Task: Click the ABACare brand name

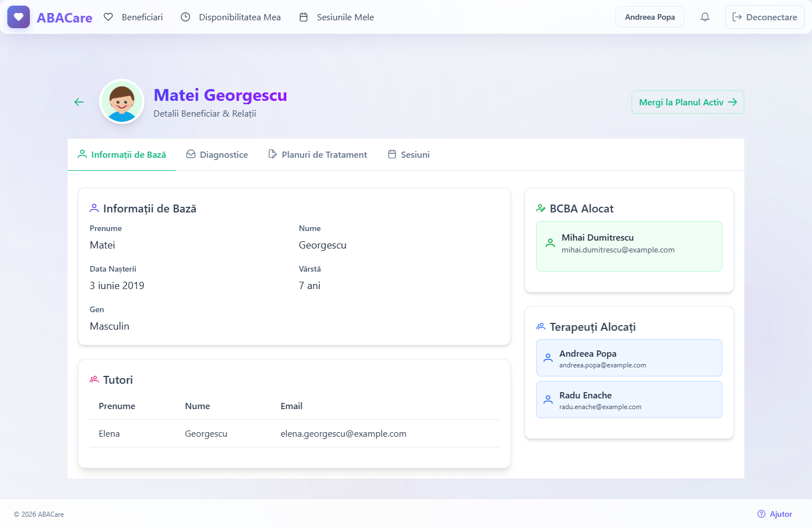Action: (64, 17)
